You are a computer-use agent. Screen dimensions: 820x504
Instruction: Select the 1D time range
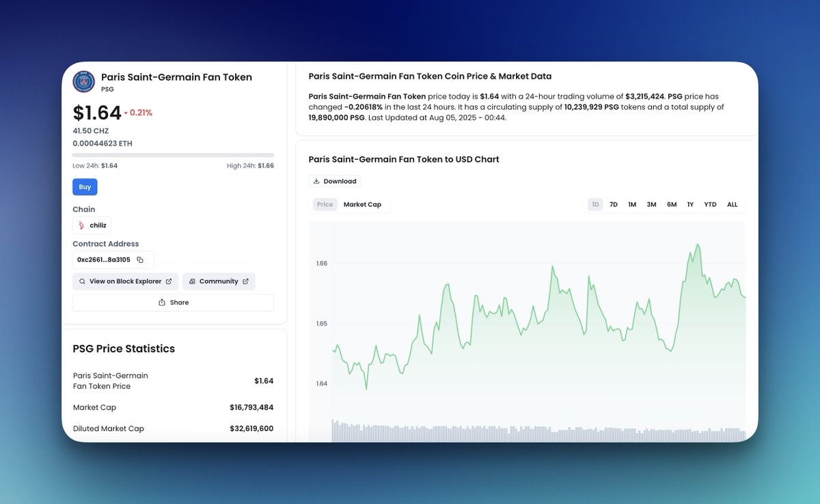595,205
